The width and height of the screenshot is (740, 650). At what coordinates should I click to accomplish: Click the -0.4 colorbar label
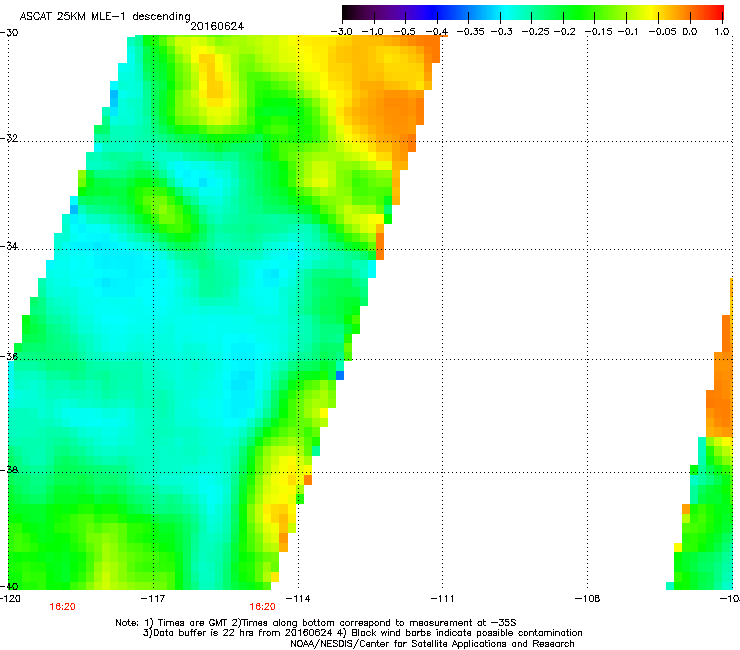pos(437,32)
